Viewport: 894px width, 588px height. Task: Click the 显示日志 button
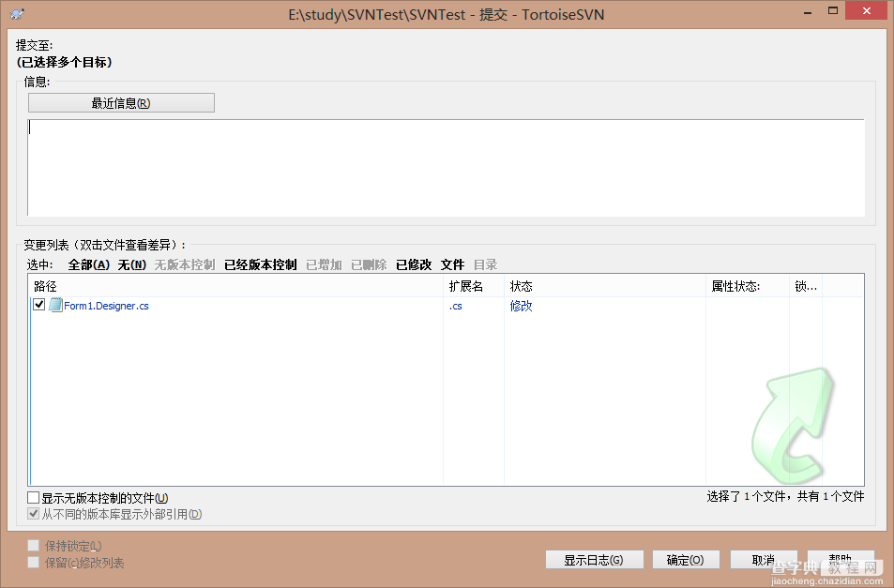(x=594, y=560)
